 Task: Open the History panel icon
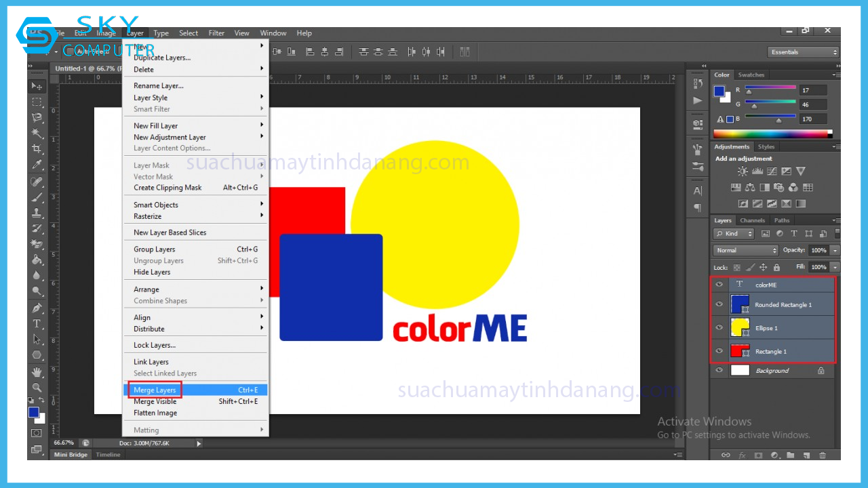click(698, 83)
